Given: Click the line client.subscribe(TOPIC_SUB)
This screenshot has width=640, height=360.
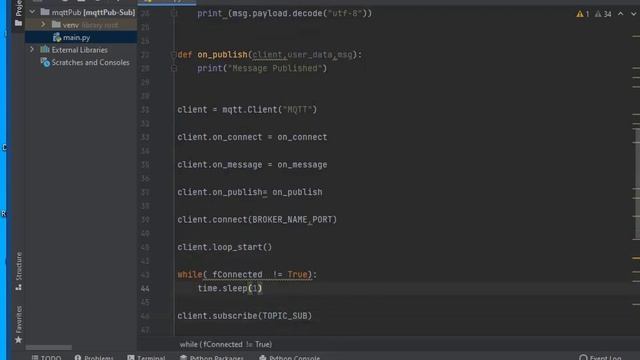Looking at the screenshot, I should [244, 316].
